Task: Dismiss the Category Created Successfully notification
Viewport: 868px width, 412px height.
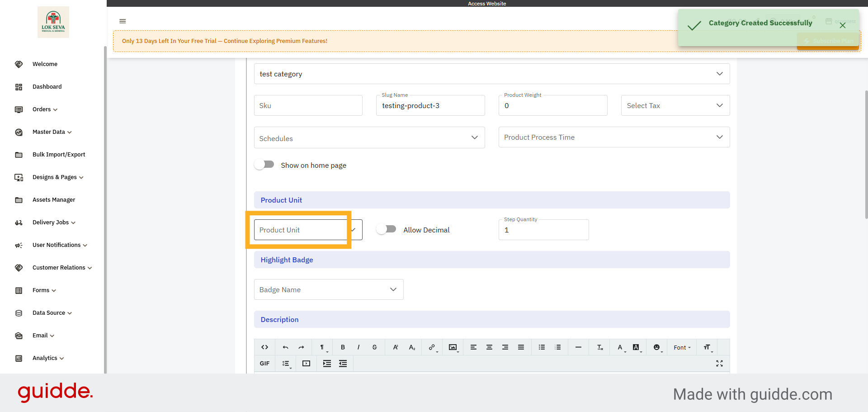Action: click(842, 26)
